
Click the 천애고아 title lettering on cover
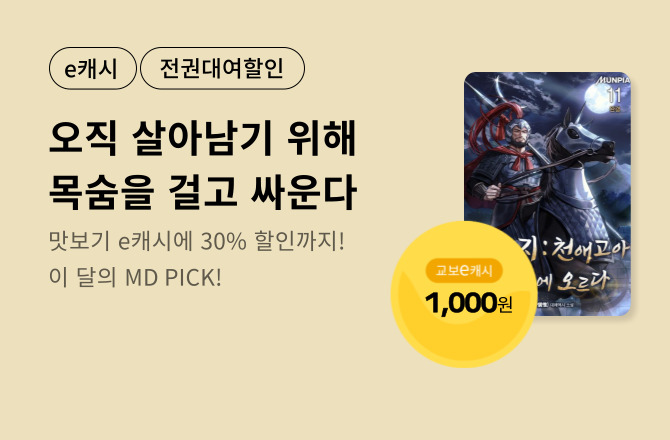click(x=590, y=251)
